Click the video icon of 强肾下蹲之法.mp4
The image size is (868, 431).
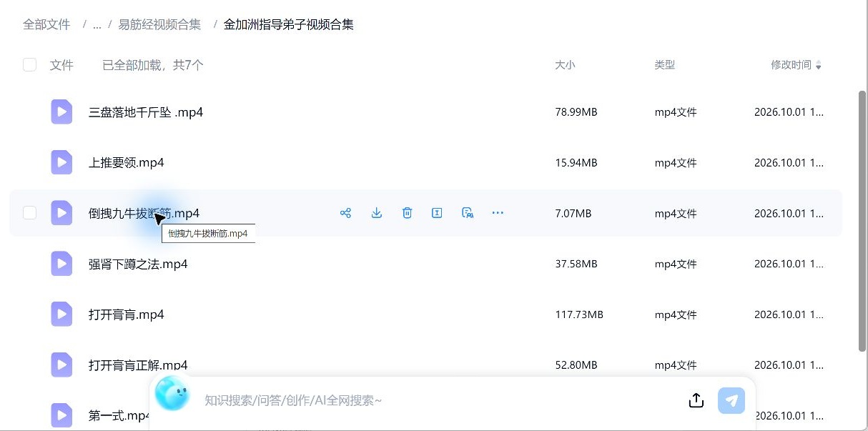pyautogui.click(x=61, y=264)
